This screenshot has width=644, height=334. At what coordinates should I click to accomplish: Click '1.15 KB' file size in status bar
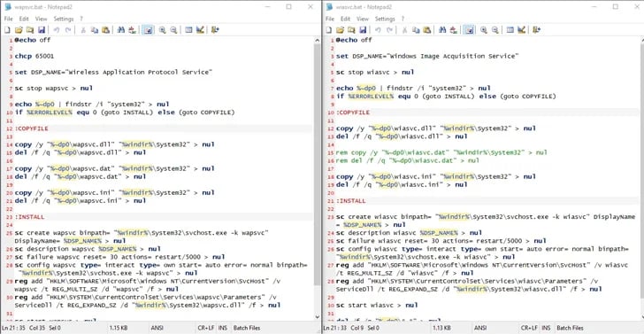tap(119, 328)
